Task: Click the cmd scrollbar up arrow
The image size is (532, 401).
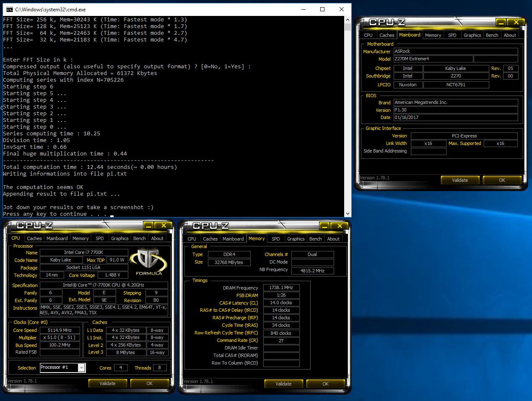Action: tap(348, 20)
